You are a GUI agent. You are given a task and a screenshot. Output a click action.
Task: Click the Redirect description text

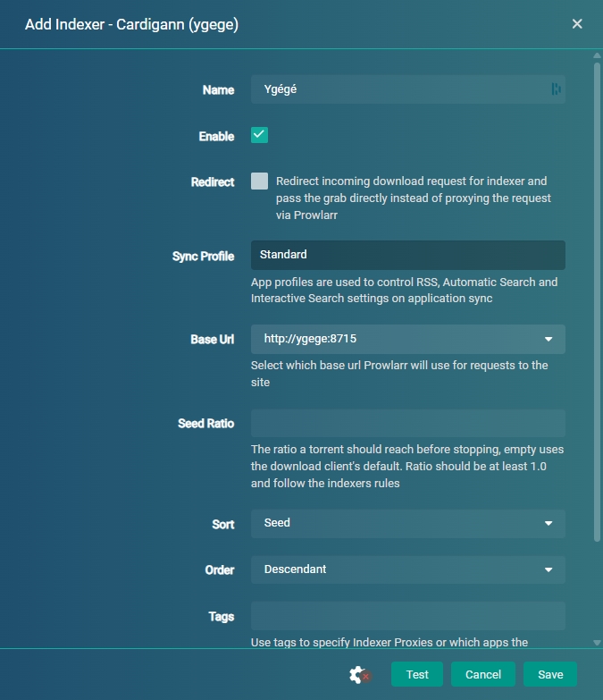click(x=413, y=198)
